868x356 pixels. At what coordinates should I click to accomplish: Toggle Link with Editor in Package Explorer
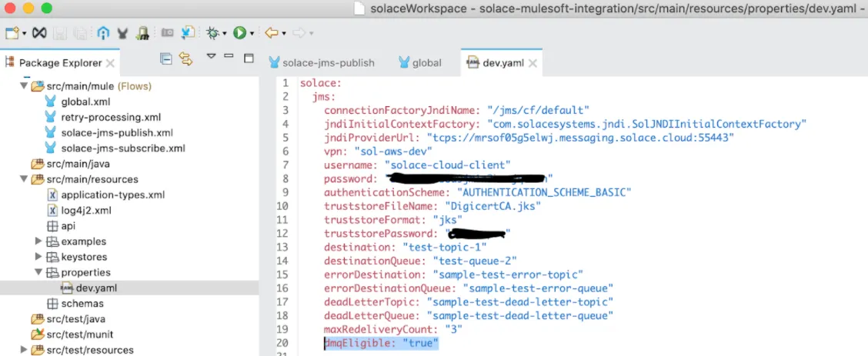click(185, 59)
